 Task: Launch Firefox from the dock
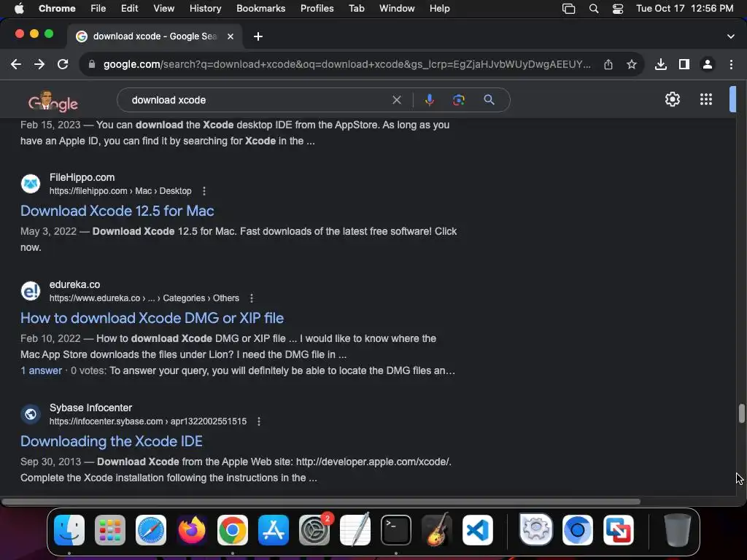[x=192, y=530]
